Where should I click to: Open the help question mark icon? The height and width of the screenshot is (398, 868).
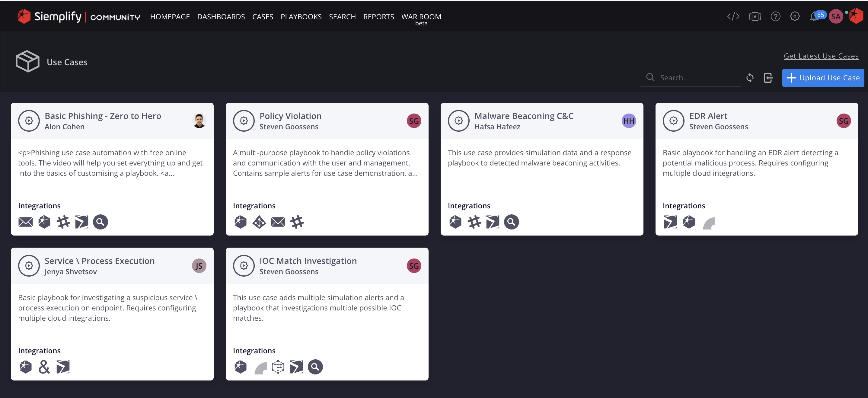(x=775, y=17)
